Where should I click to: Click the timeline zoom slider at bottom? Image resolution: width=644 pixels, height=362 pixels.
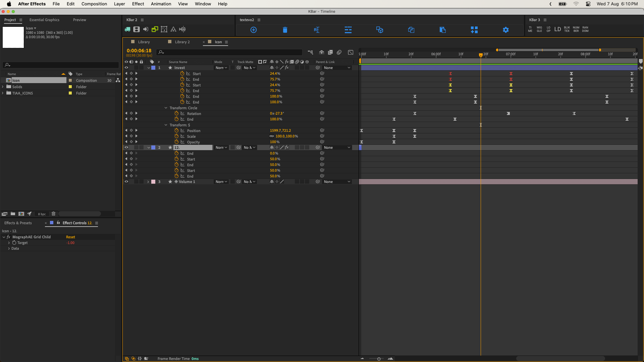pyautogui.click(x=379, y=359)
